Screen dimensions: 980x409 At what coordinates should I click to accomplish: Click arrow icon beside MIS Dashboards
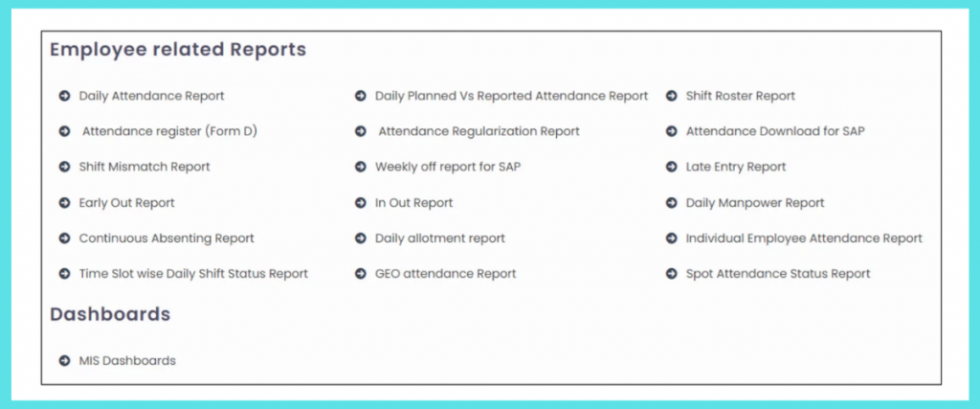[64, 361]
